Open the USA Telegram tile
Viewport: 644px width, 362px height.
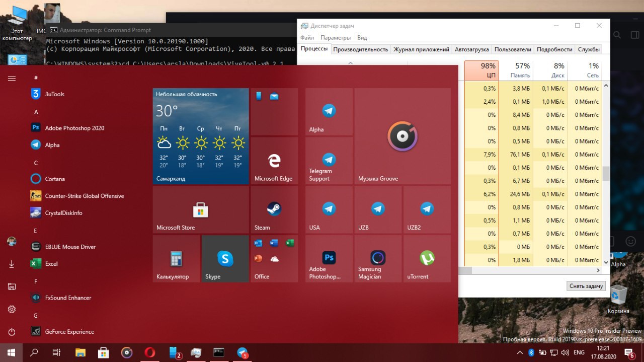coord(329,209)
